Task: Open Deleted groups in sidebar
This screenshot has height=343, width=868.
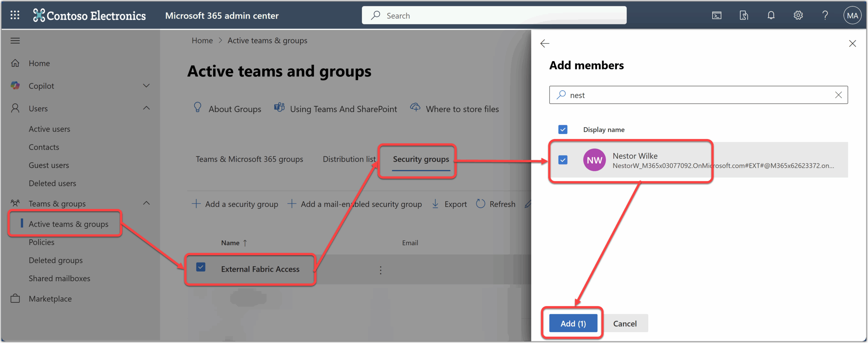Action: (56, 260)
